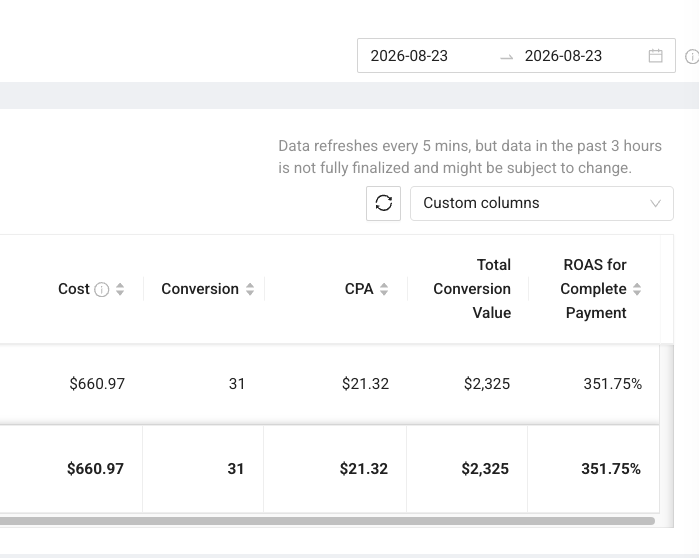Sort by ROAS for Complete Payment arrows
The image size is (699, 558).
point(637,289)
